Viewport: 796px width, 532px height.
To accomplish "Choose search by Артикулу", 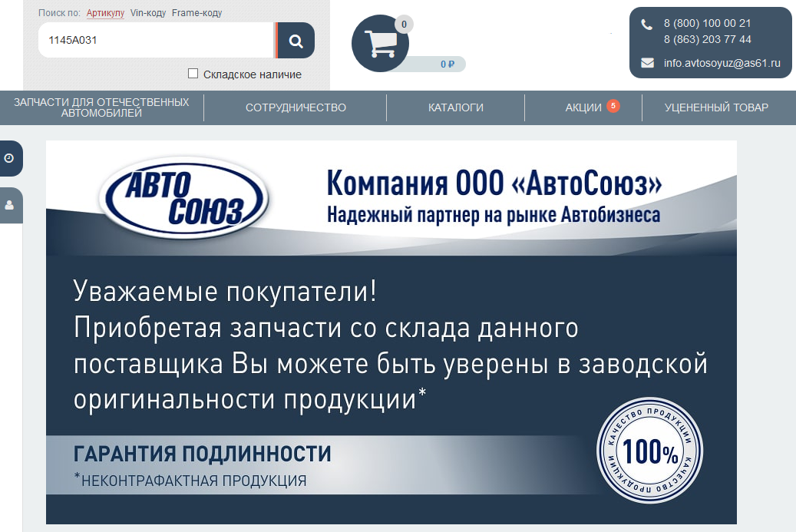I will pos(105,13).
